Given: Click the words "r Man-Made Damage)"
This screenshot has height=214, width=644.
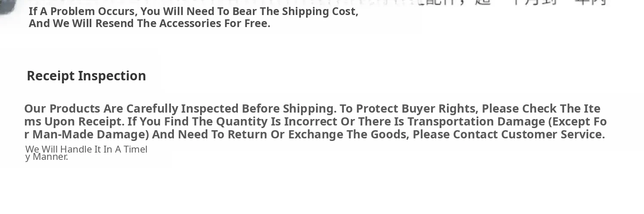Looking at the screenshot, I should 87,135.
